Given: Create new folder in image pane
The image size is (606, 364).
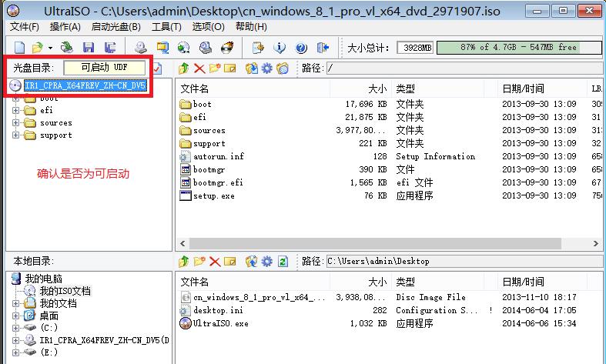Looking at the screenshot, I should click(x=215, y=68).
